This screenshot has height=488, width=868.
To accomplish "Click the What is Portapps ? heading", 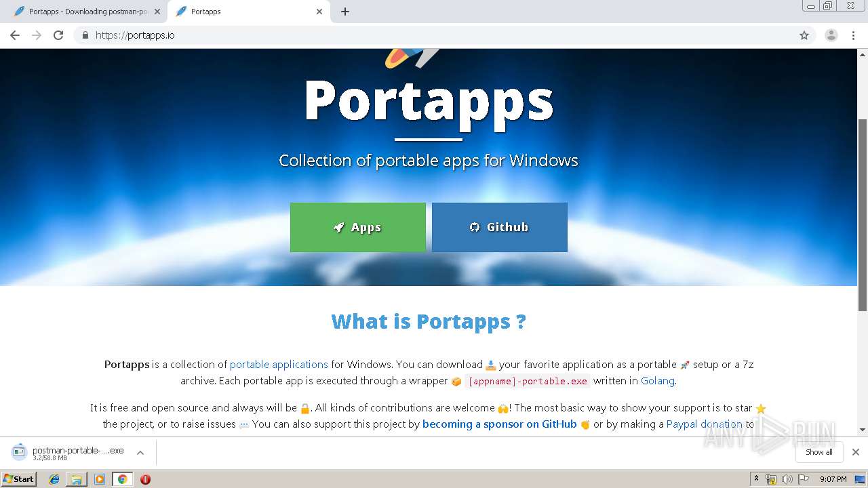I will point(429,321).
